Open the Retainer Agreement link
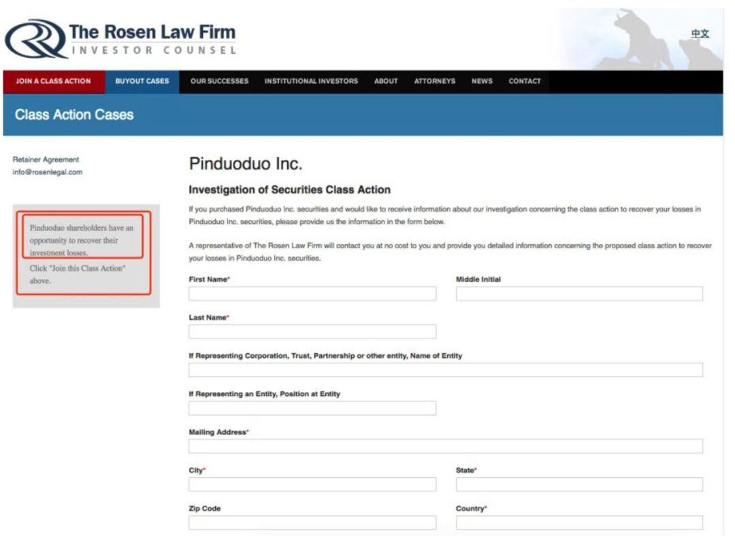This screenshot has width=735, height=560. [x=46, y=160]
